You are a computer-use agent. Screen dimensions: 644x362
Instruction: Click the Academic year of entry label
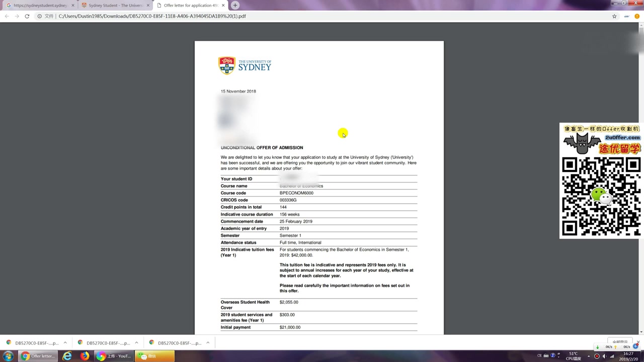(244, 228)
